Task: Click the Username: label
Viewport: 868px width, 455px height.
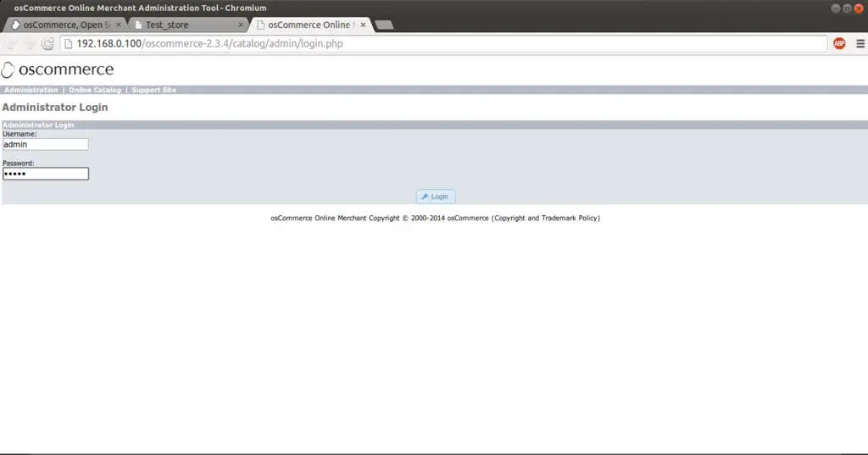Action: (19, 134)
